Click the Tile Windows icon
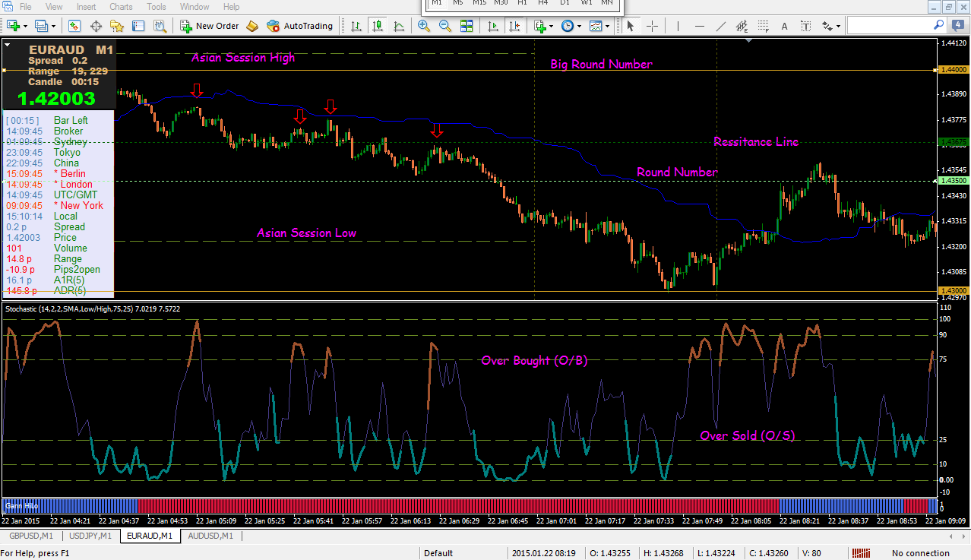 [x=466, y=26]
